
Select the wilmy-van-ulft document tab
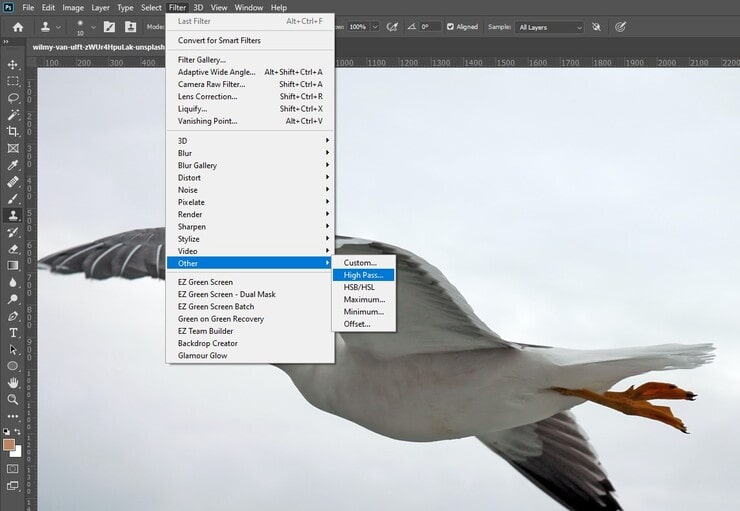tap(98, 47)
